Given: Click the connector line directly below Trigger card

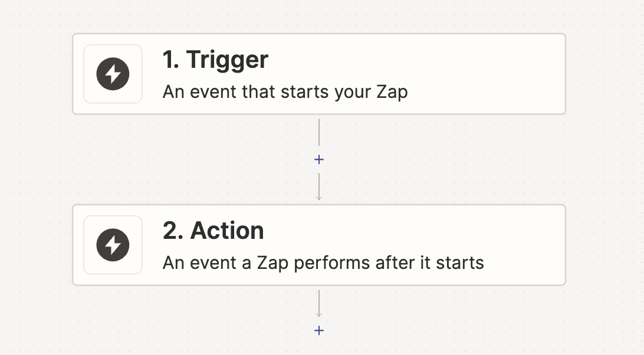Looking at the screenshot, I should point(319,132).
